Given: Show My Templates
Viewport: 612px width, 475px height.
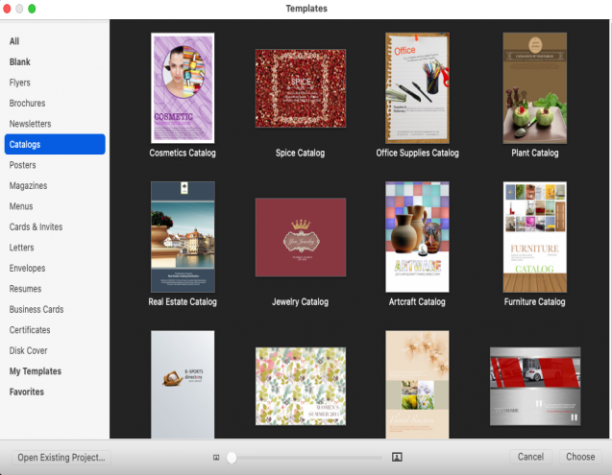Looking at the screenshot, I should 35,372.
